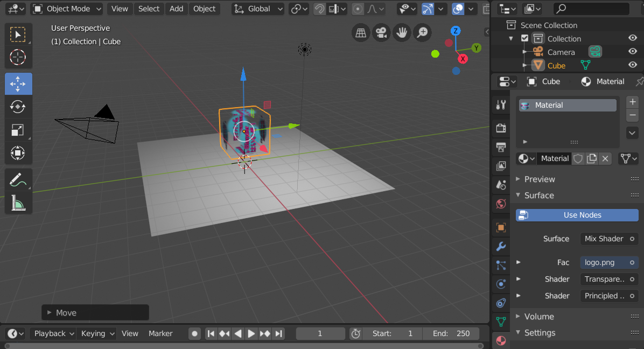Toggle auto keying record button
644x349 pixels.
pos(195,333)
